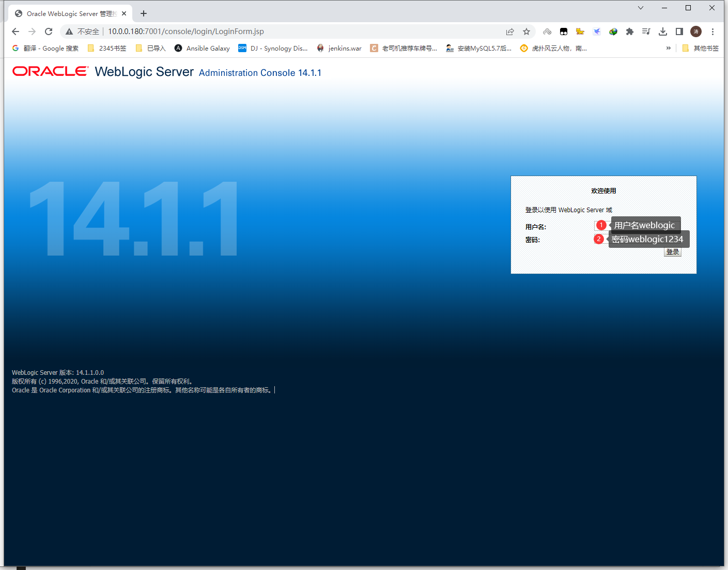The height and width of the screenshot is (570, 728).
Task: Click the address bar URL
Action: (x=186, y=31)
